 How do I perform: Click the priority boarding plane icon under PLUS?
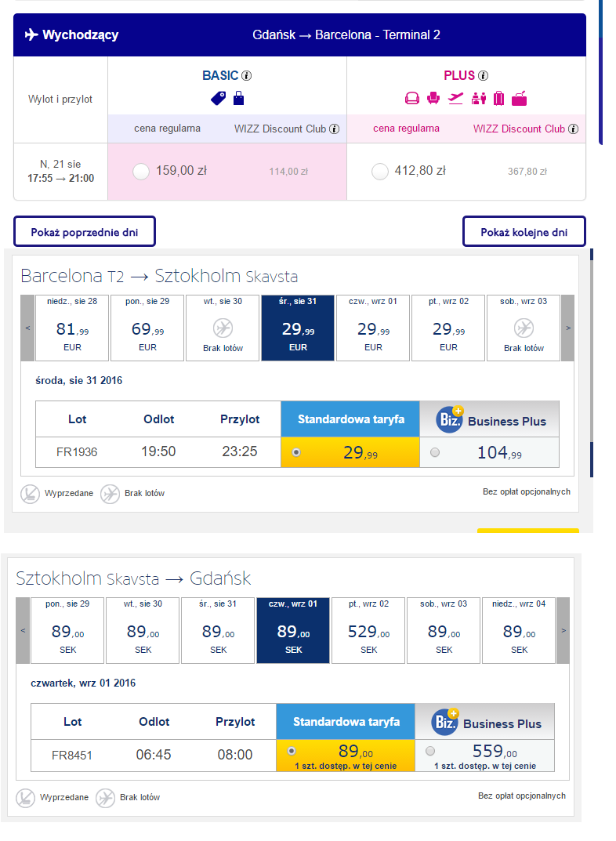pos(455,98)
